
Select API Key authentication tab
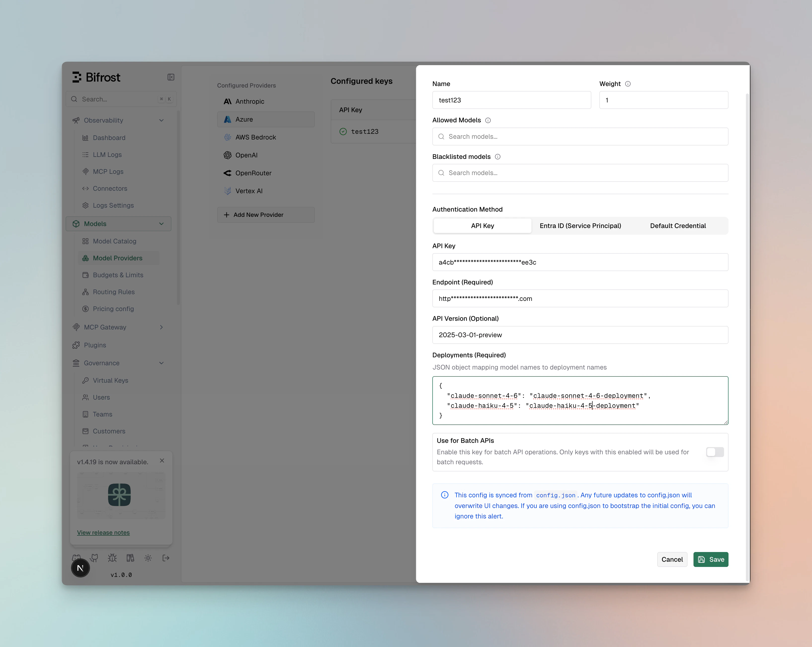coord(483,226)
